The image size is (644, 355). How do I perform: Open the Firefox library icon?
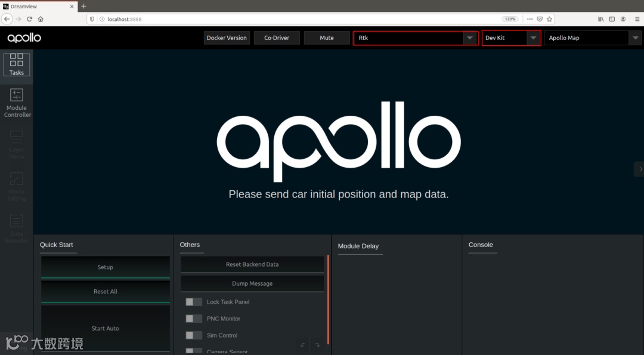[601, 19]
